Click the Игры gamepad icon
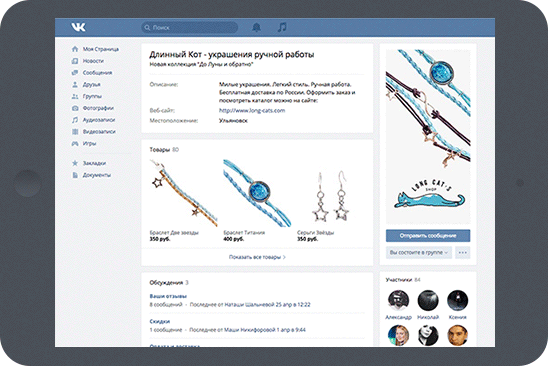The height and width of the screenshot is (366, 548). 75,143
